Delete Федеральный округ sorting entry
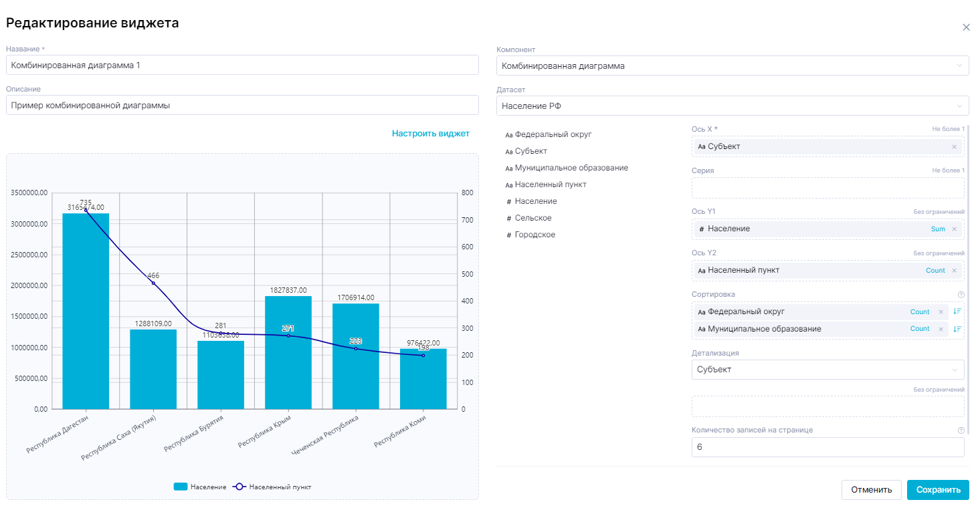 tap(941, 312)
